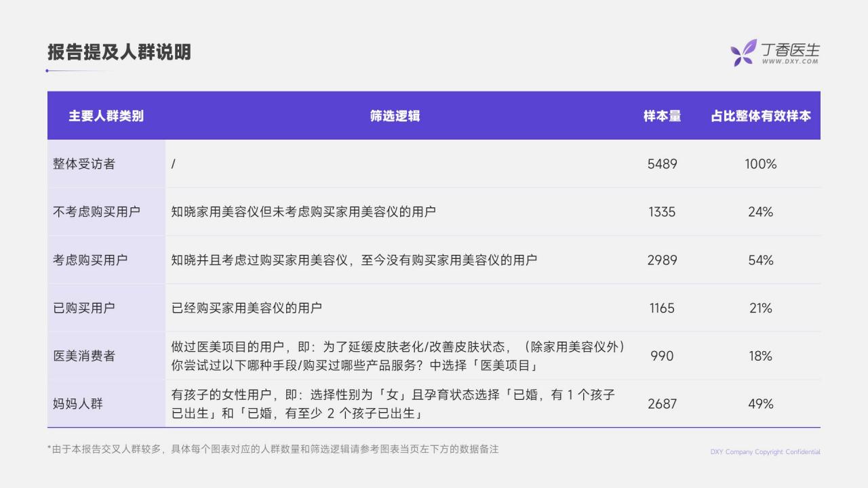Click the 医美消费者 row label
Screen dimensions: 868x488
84,356
